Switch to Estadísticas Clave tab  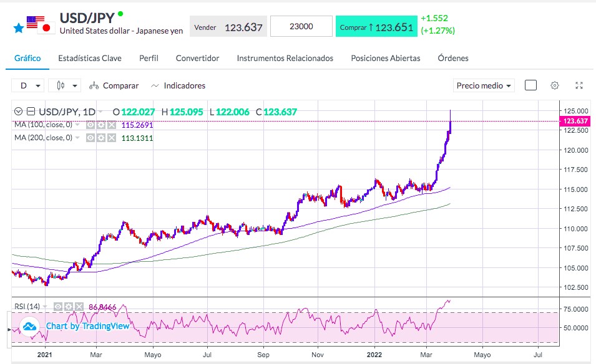pos(90,58)
